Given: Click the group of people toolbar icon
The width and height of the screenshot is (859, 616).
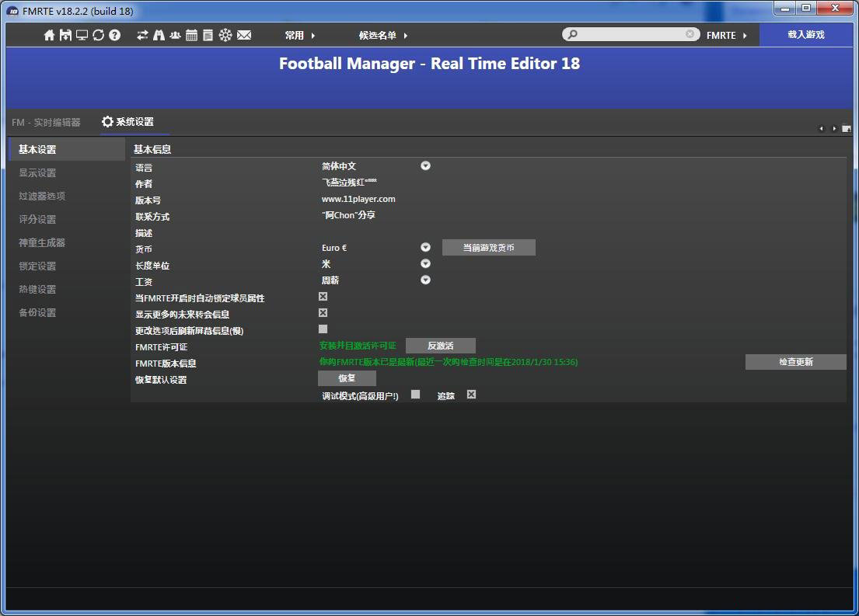Looking at the screenshot, I should point(176,35).
